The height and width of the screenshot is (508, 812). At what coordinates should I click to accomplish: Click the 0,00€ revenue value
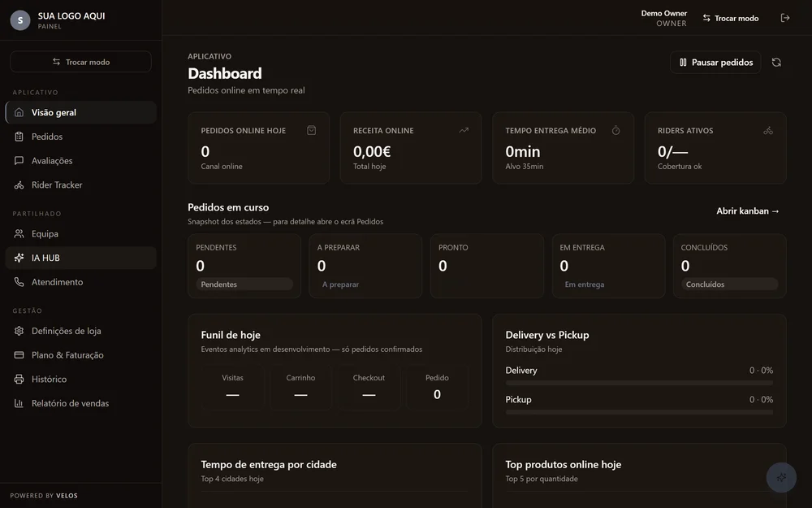point(372,152)
